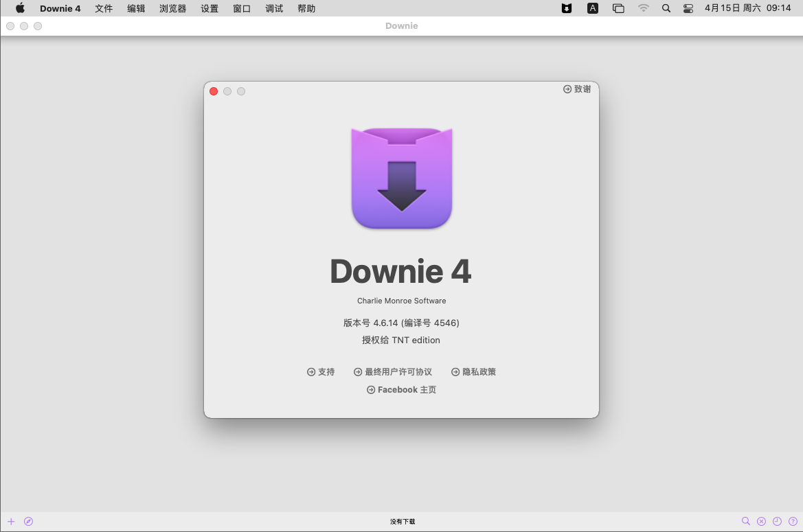Viewport: 803px width, 532px height.
Task: Click the help question mark icon
Action: click(793, 522)
